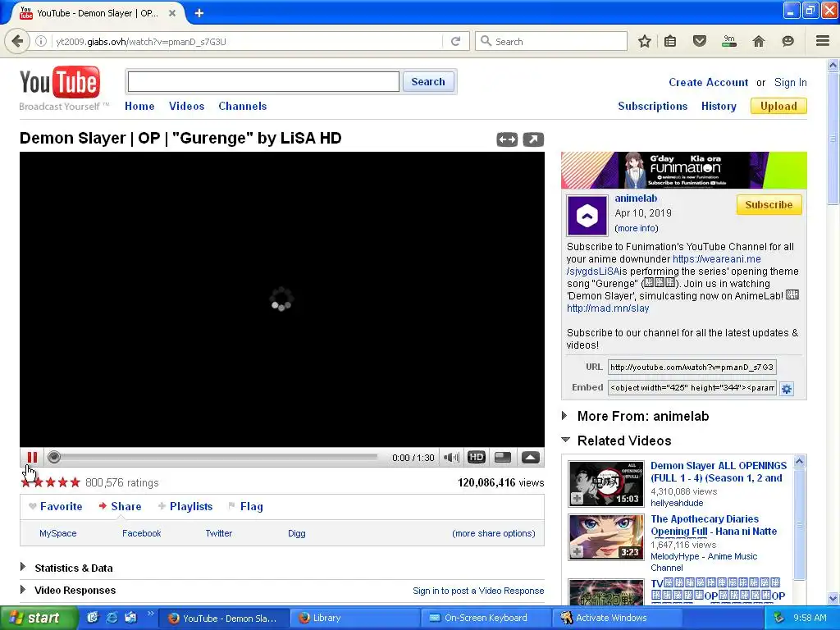Share the video on Twitter
The height and width of the screenshot is (630, 840).
click(218, 533)
